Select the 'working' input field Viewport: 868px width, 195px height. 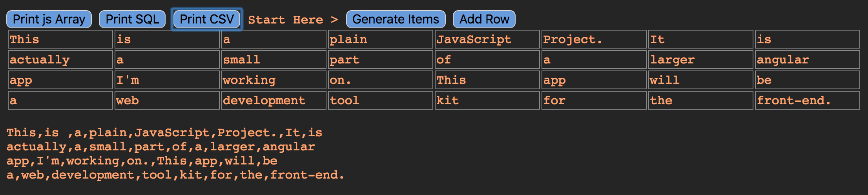click(274, 80)
